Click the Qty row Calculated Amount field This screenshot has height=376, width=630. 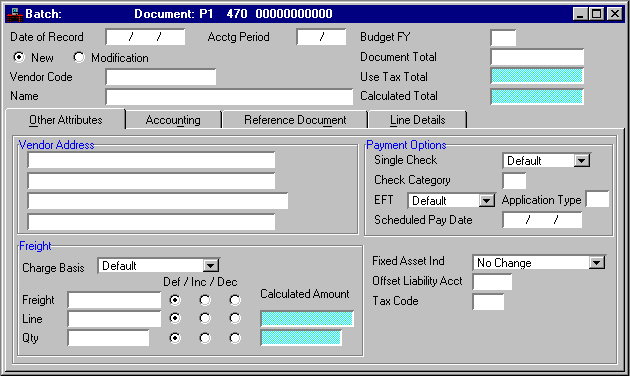click(301, 338)
